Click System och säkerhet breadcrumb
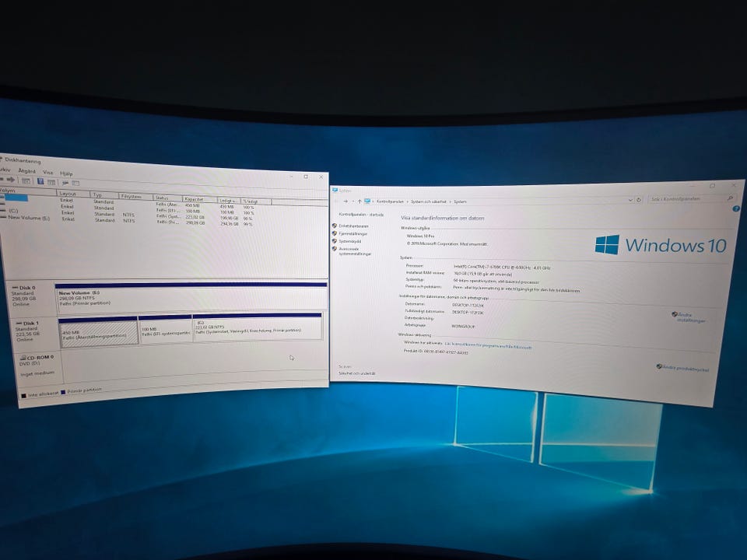This screenshot has width=747, height=560. click(x=429, y=201)
